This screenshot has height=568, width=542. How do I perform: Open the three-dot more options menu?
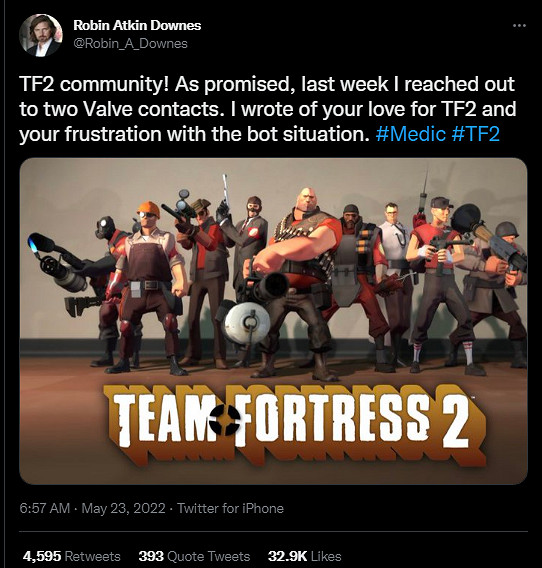point(519,26)
